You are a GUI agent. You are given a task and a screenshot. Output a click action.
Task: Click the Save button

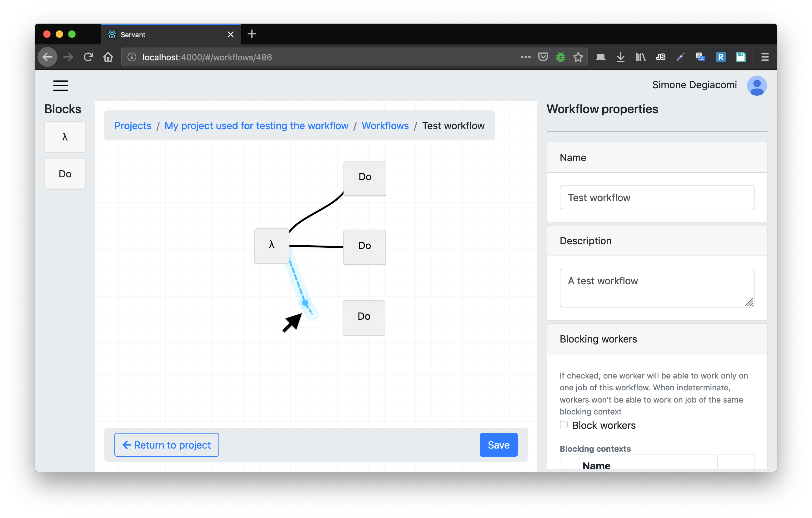pos(499,445)
